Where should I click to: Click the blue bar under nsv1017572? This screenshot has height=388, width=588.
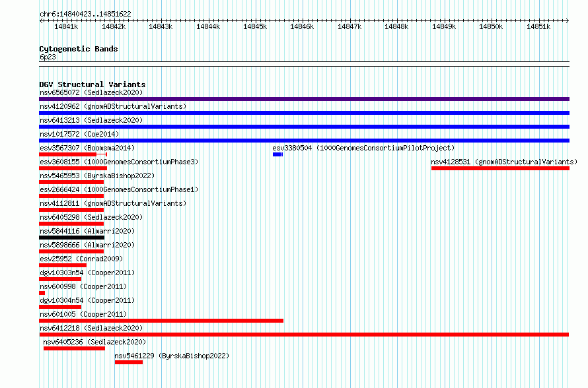point(304,141)
